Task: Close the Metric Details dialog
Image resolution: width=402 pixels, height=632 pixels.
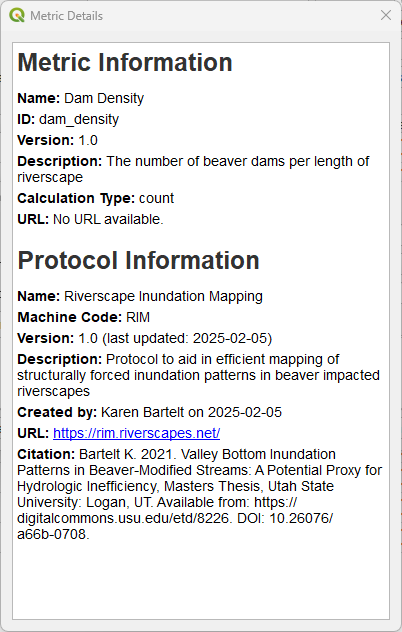Action: point(386,15)
